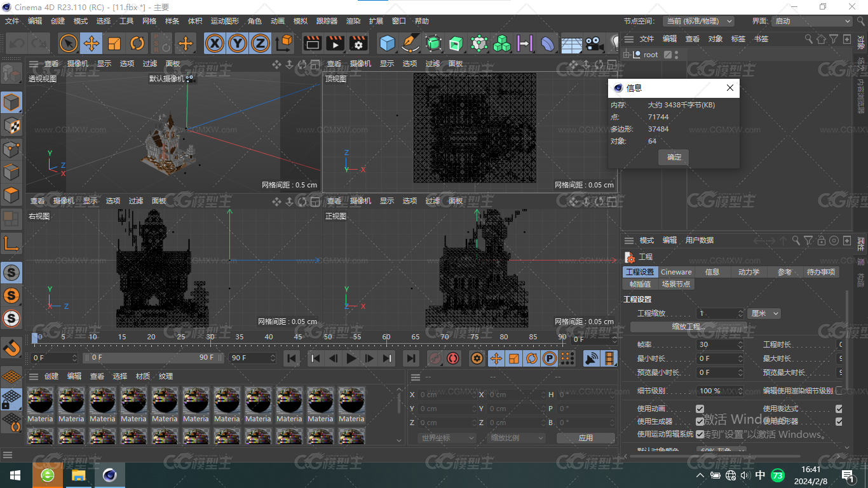Open deformer bend object icon
The width and height of the screenshot is (868, 488).
[x=548, y=43]
